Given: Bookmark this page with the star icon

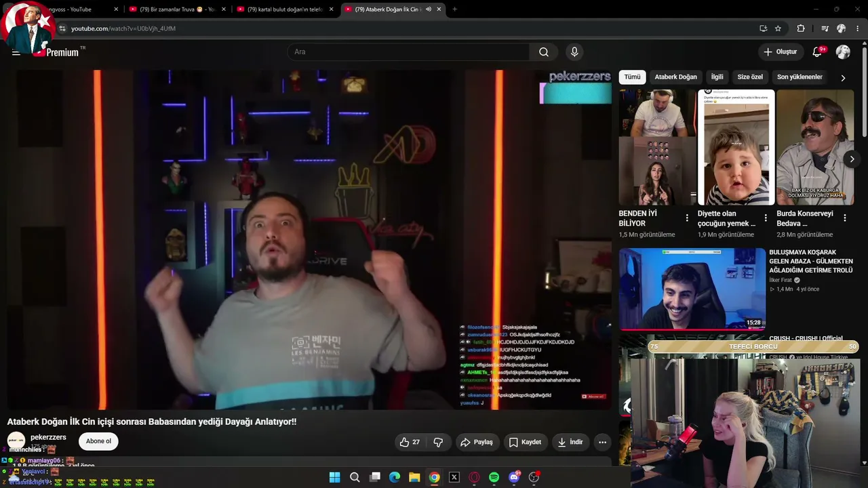Looking at the screenshot, I should pyautogui.click(x=778, y=28).
